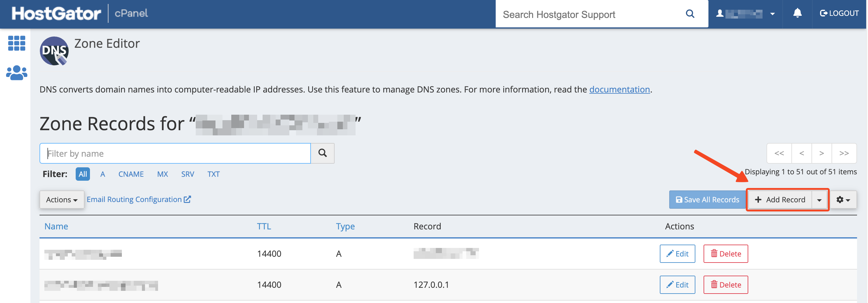Delete the first A record row
The height and width of the screenshot is (303, 868).
725,254
